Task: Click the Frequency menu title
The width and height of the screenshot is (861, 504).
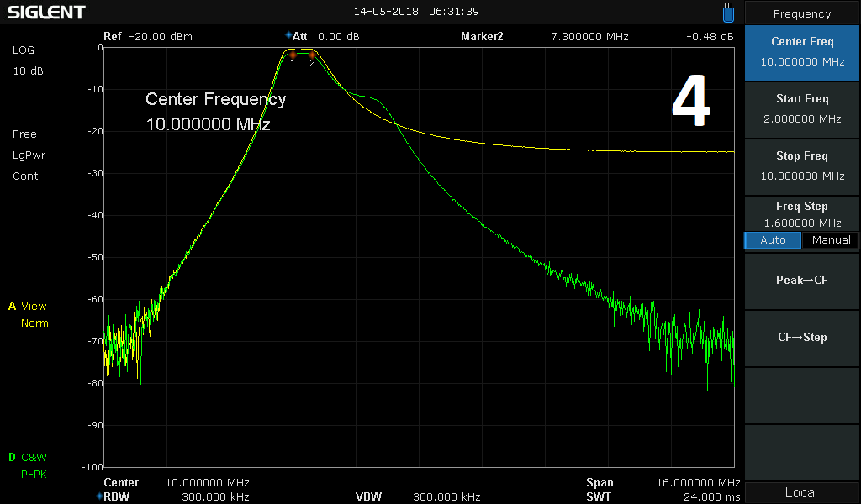Action: pyautogui.click(x=802, y=13)
